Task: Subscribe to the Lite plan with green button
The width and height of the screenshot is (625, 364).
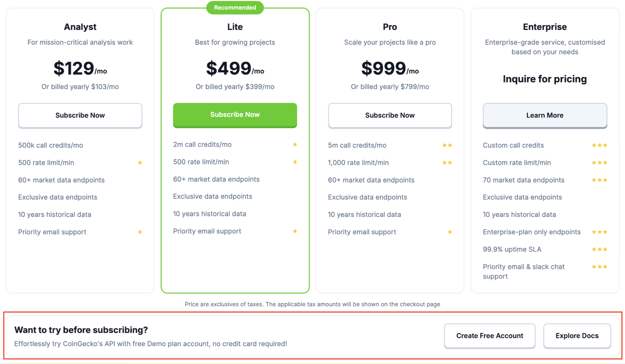Action: (x=235, y=115)
